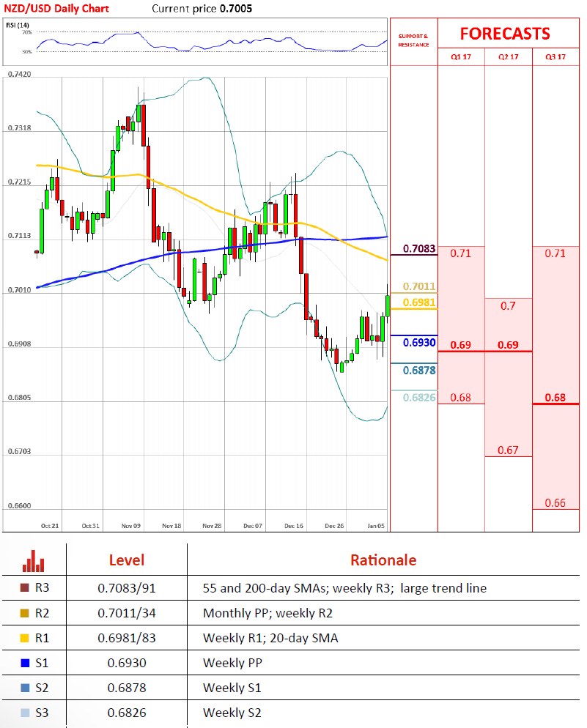The height and width of the screenshot is (728, 587).
Task: Select the Q3 17 column header
Action: [x=555, y=56]
